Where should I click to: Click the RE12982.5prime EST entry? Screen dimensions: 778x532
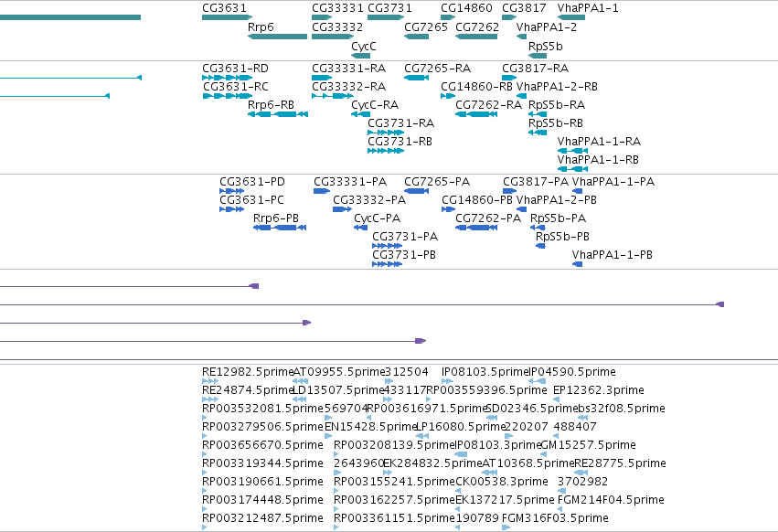[x=210, y=381]
